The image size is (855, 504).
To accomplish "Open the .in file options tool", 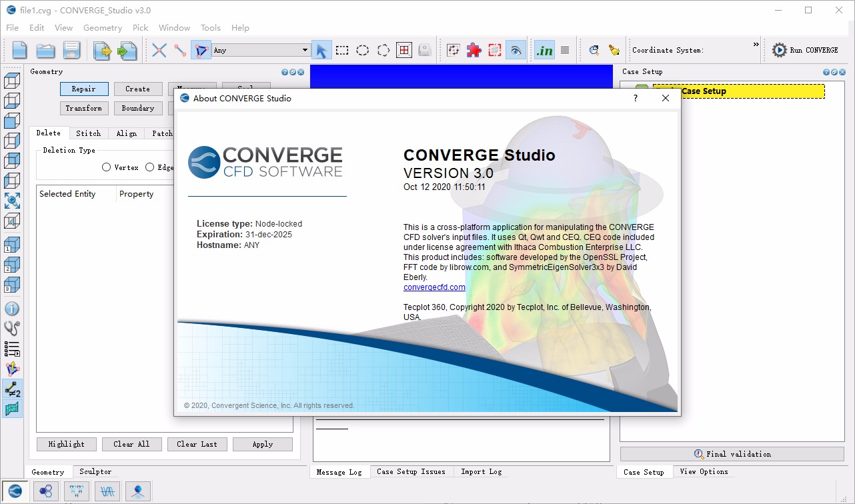I will [x=544, y=50].
